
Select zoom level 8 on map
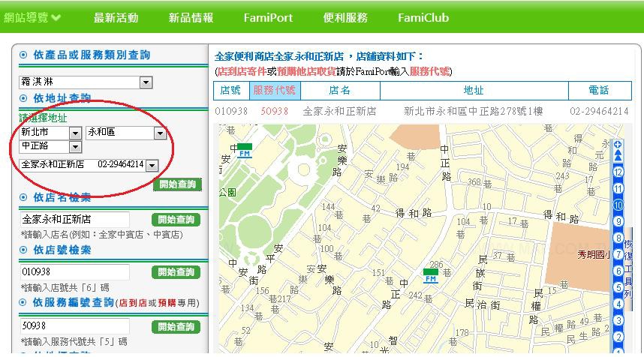pos(618,238)
